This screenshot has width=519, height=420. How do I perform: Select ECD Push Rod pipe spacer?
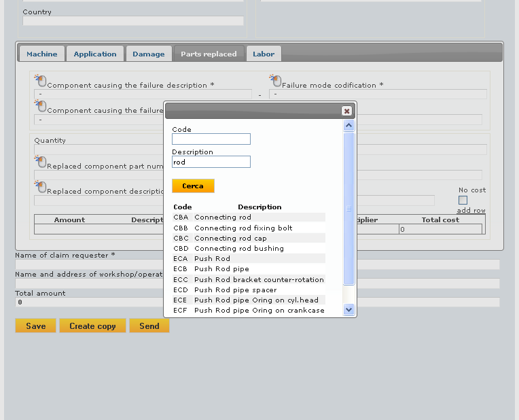tap(249, 290)
